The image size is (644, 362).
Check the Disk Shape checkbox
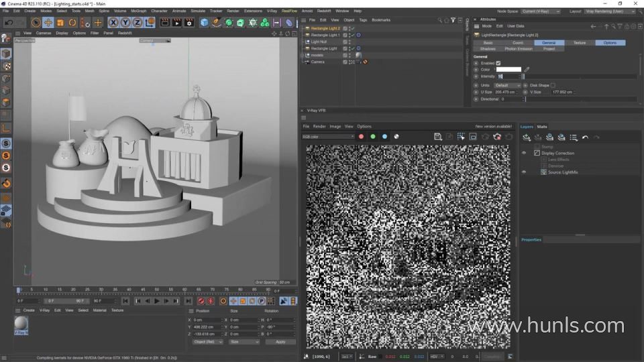[x=553, y=85]
